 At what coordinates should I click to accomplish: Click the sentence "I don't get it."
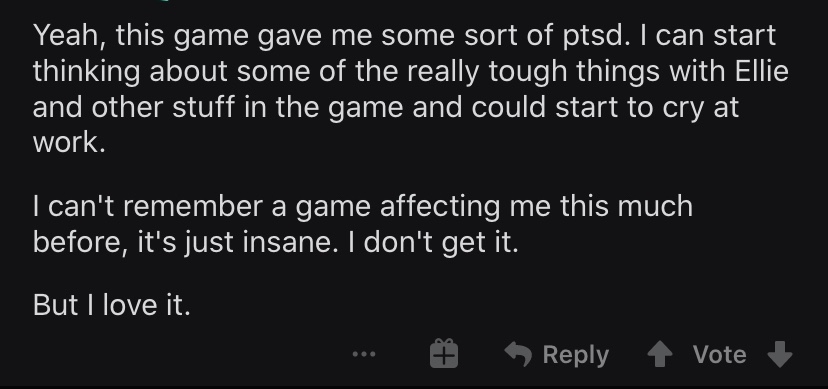click(x=433, y=242)
